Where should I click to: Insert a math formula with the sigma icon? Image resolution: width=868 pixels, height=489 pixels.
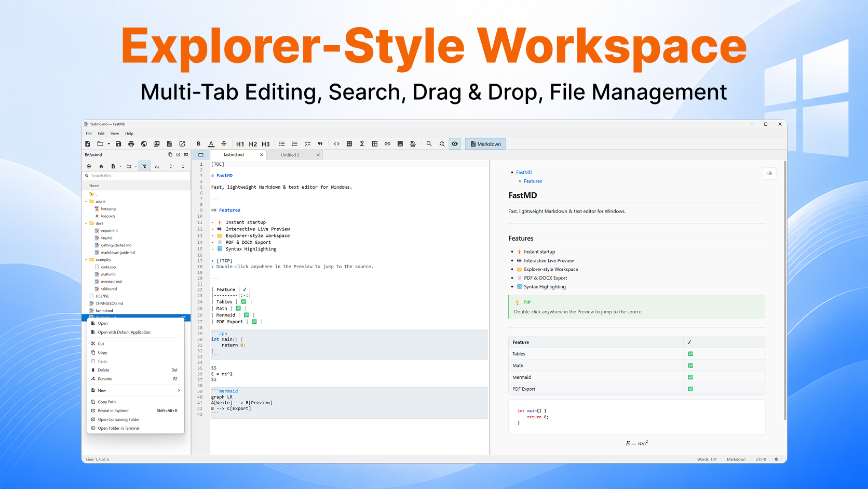coord(362,144)
